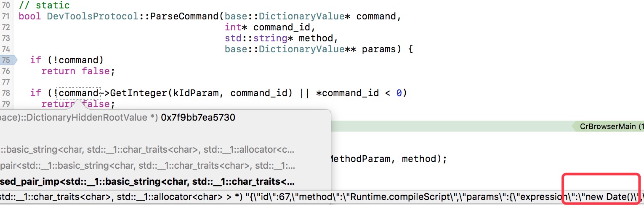Click the // static comment
Viewport: 644px width, 205px height.
point(44,5)
